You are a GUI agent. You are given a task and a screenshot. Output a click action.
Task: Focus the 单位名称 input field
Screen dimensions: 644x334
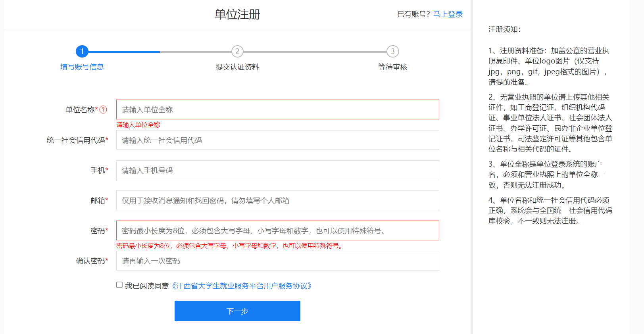tap(277, 109)
